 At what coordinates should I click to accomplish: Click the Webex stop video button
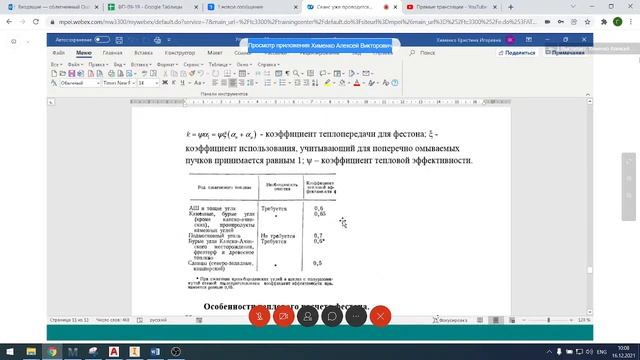coord(283,316)
